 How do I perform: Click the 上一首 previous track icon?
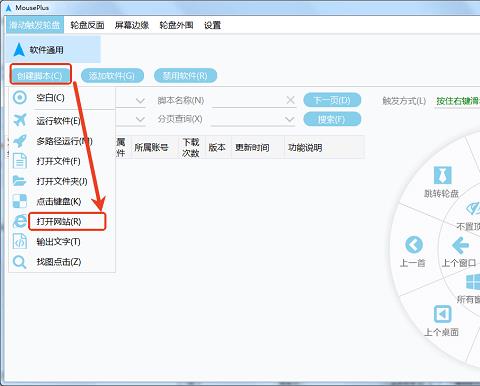414,245
